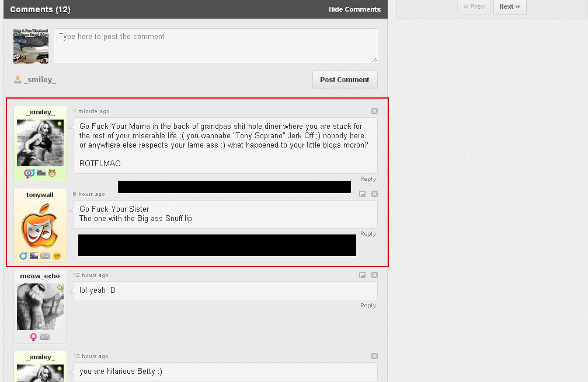Reply to the tonywall comment
This screenshot has width=588, height=382.
click(x=368, y=234)
